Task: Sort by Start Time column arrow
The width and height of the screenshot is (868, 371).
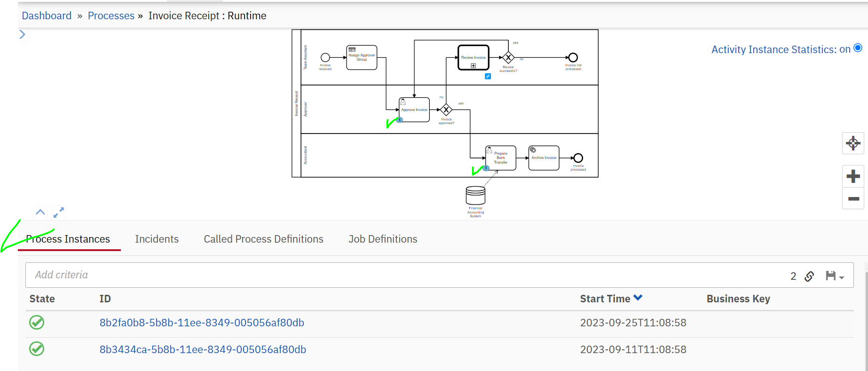Action: coord(638,298)
